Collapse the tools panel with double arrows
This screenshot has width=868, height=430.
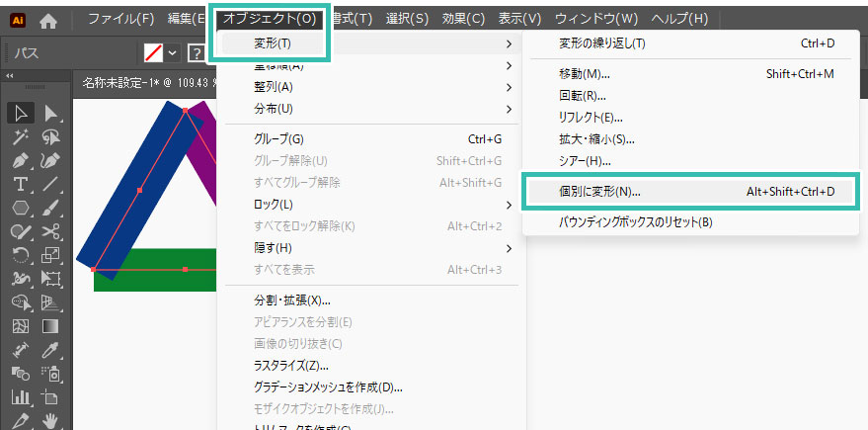[x=10, y=76]
